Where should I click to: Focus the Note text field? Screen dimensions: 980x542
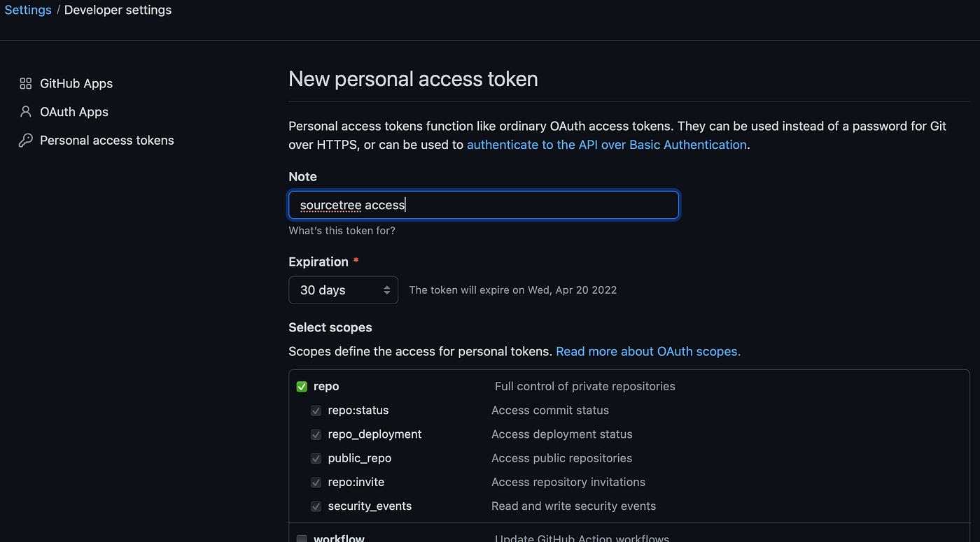tap(484, 205)
